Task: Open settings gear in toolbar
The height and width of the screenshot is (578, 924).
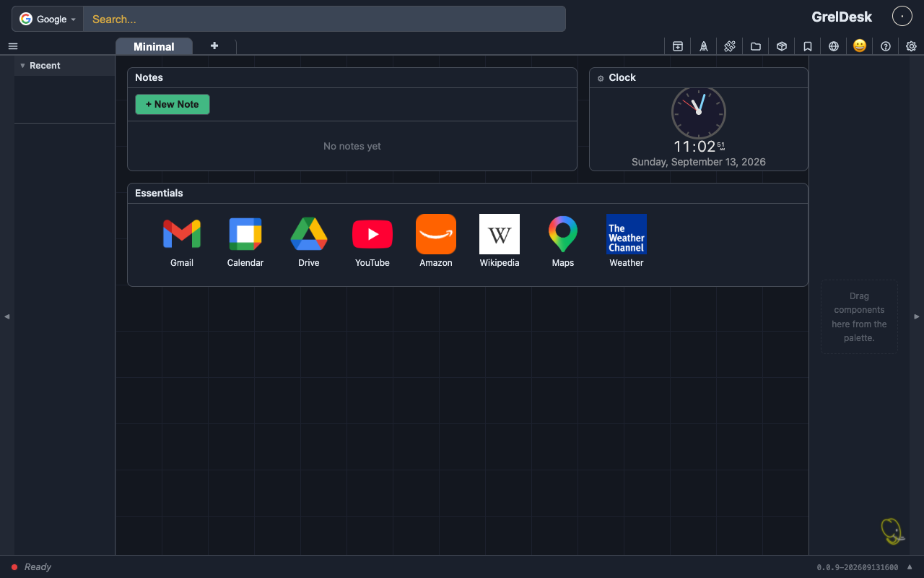Action: [x=912, y=46]
